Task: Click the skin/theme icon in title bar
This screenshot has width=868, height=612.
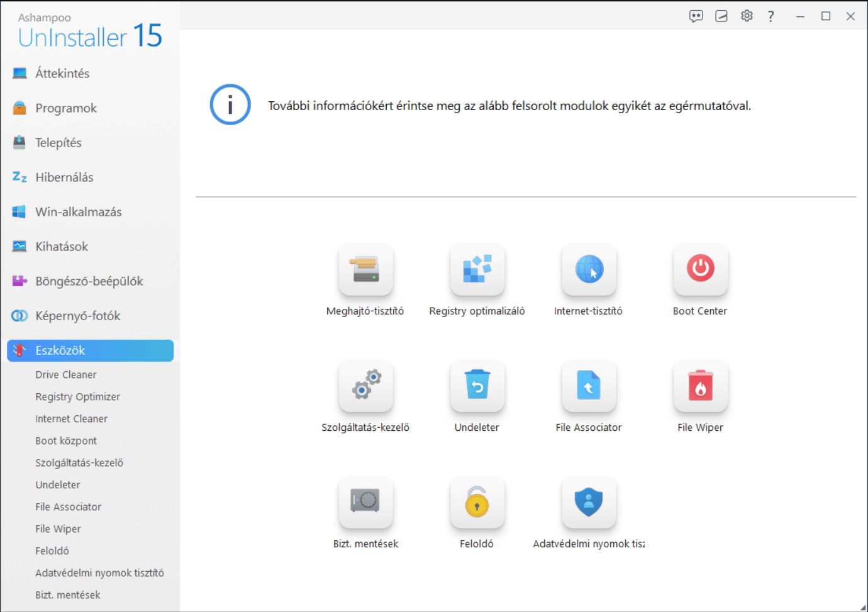Action: point(721,16)
